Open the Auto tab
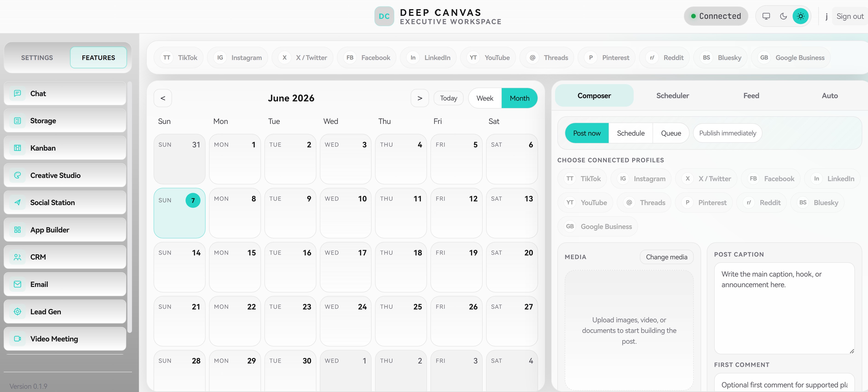The width and height of the screenshot is (868, 392). 830,96
